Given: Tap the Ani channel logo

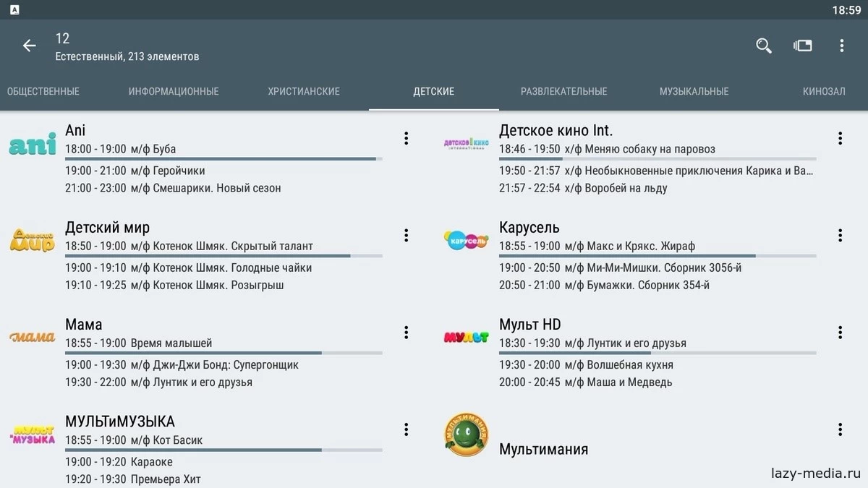Looking at the screenshot, I should (33, 144).
